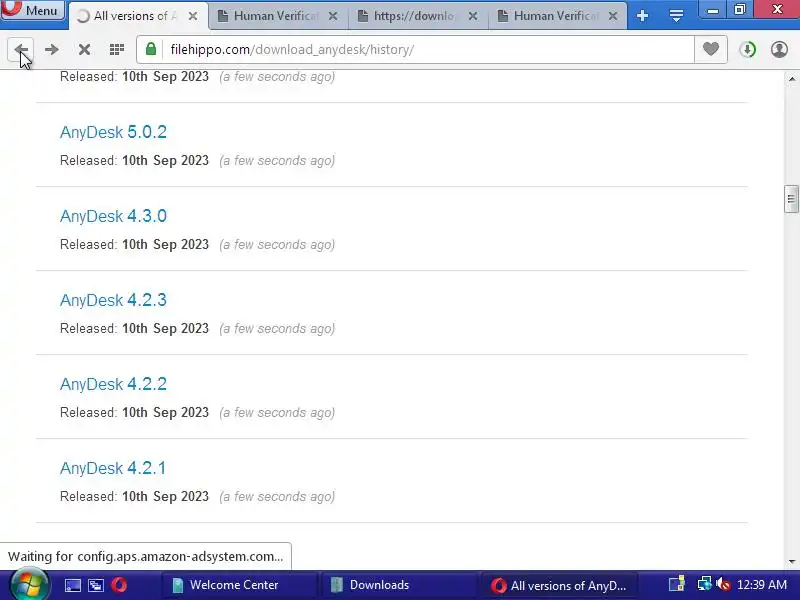Viewport: 800px width, 600px height.
Task: Close the last Human Verification tab
Action: pyautogui.click(x=613, y=16)
